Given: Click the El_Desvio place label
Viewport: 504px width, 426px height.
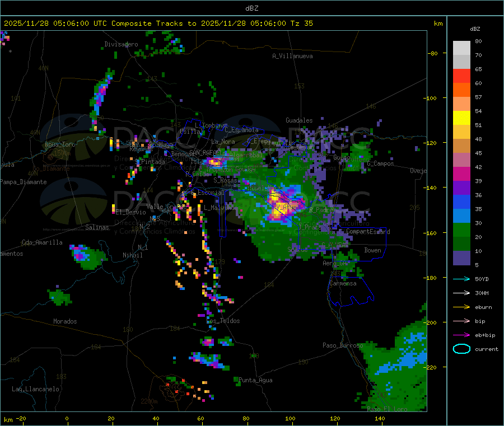Looking at the screenshot, I should [131, 212].
